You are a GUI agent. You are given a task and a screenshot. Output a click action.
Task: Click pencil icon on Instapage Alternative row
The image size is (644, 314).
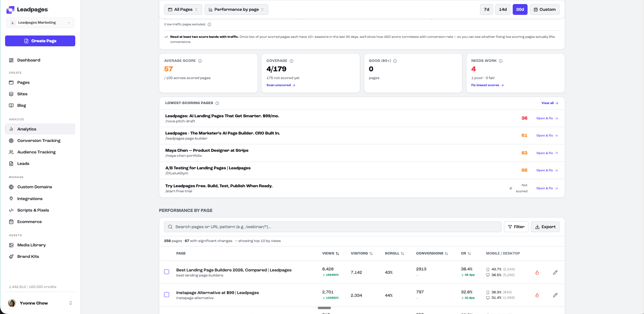tap(555, 295)
